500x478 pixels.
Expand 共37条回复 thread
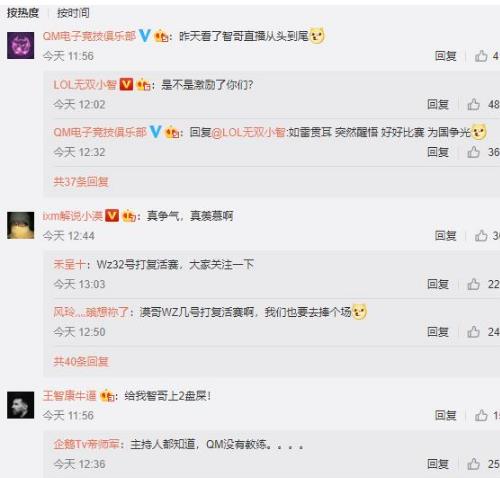click(81, 182)
